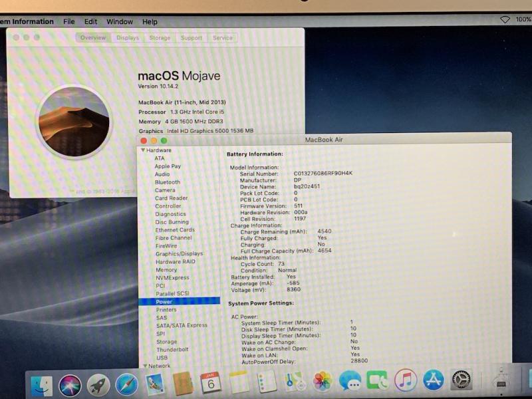Open Launchpad rocket icon
The image size is (532, 399).
pyautogui.click(x=98, y=382)
